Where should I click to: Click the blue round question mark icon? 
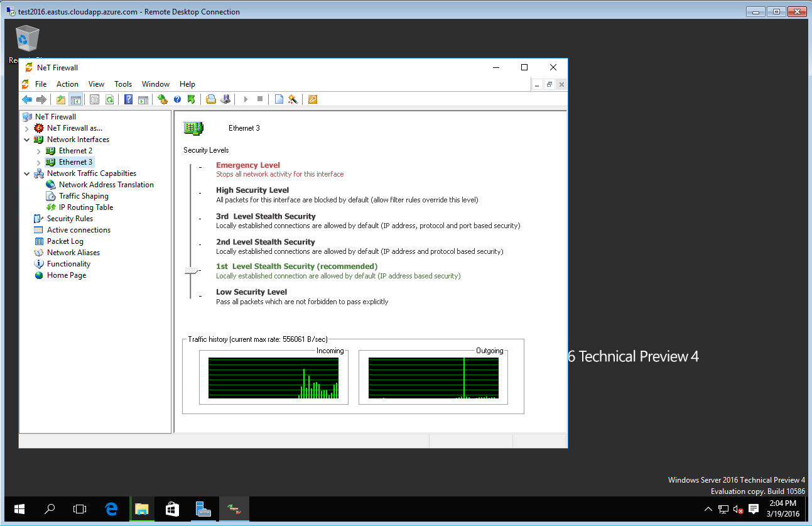[177, 99]
